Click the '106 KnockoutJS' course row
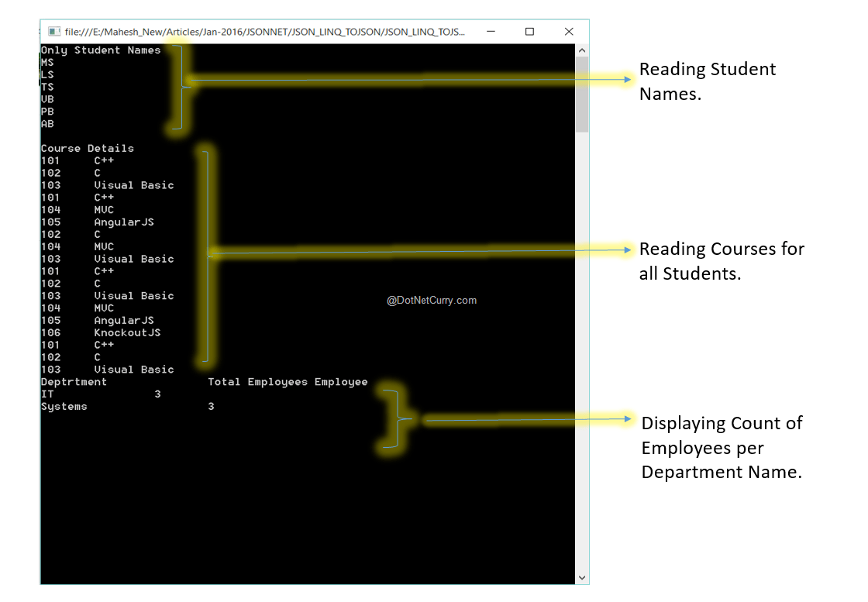The image size is (868, 602). pos(101,332)
